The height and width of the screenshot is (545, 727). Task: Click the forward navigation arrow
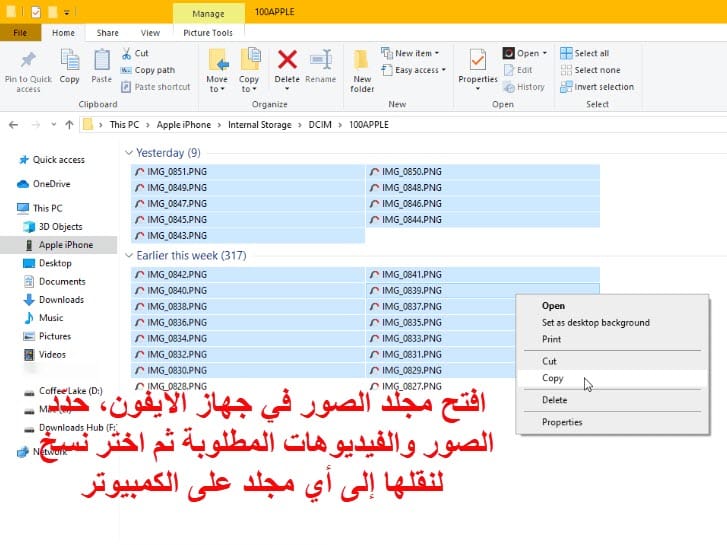click(x=36, y=125)
